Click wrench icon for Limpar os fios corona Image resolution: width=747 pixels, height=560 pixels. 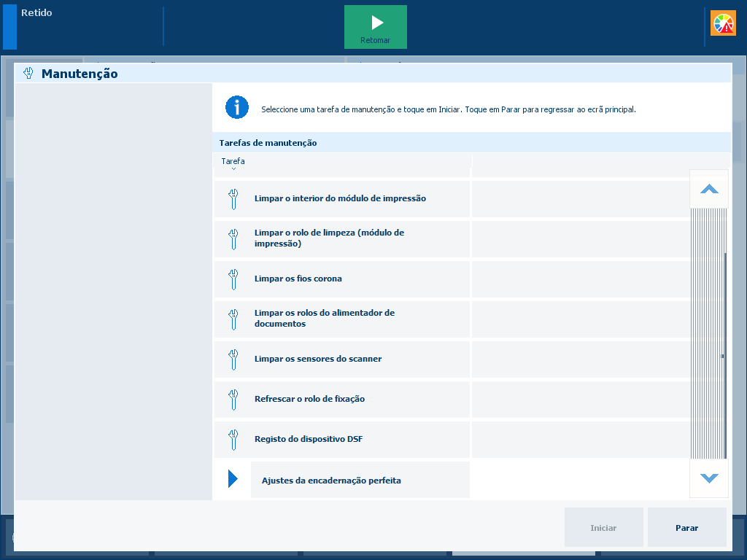click(x=233, y=279)
